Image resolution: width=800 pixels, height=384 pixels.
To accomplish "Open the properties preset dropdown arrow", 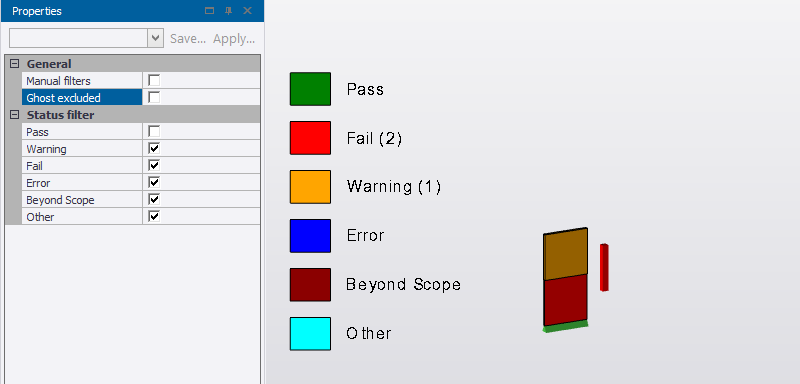I will (156, 38).
